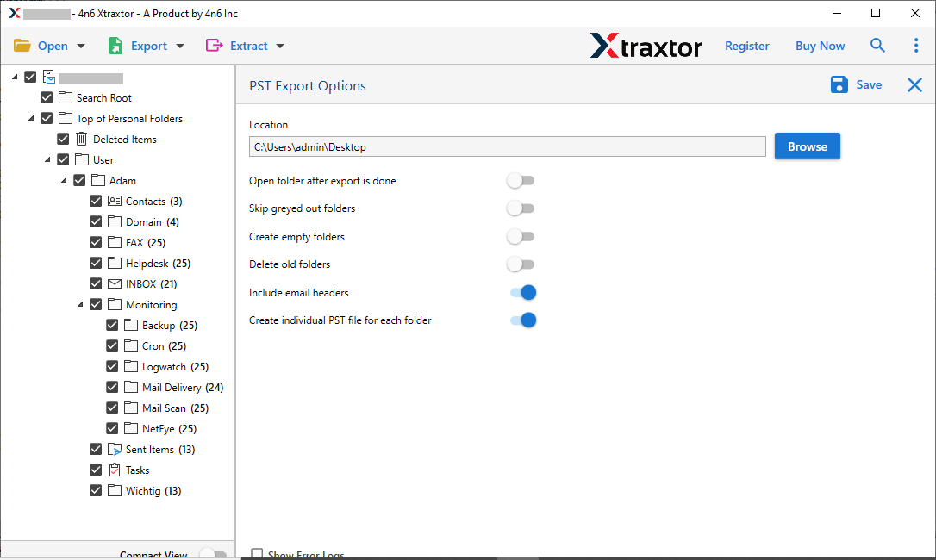Select the Wichtig (13) folder label
Screen dimensions: 936x560
coord(153,491)
